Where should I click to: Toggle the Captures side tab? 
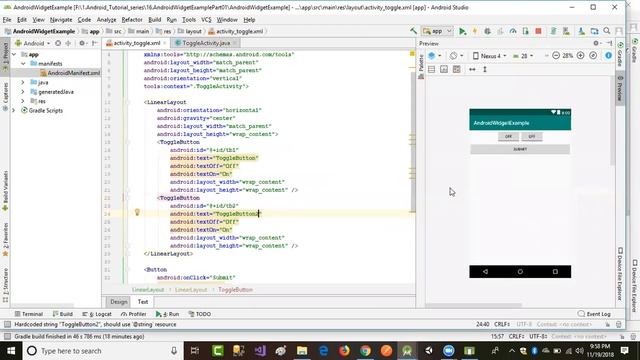[x=5, y=96]
